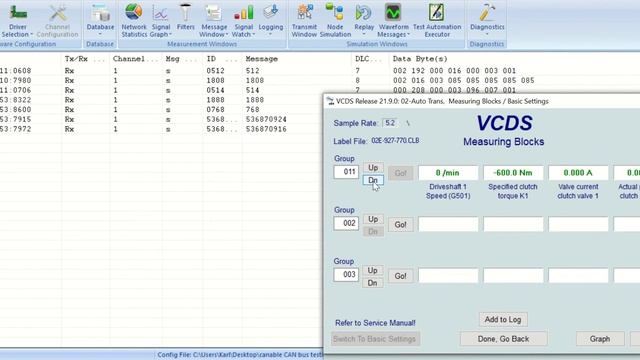Edit the Group 002 number field
The width and height of the screenshot is (640, 360).
click(x=346, y=223)
